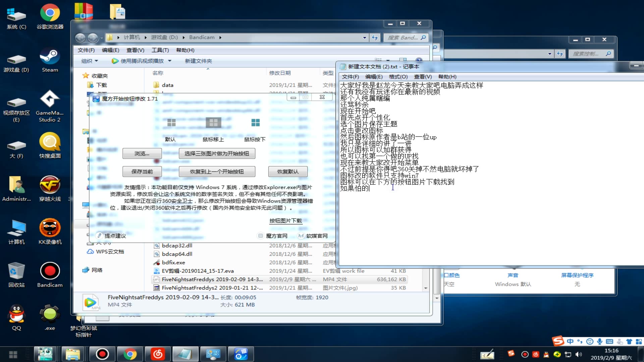Click the Bandicam search field
The width and height of the screenshot is (644, 362).
tap(406, 38)
